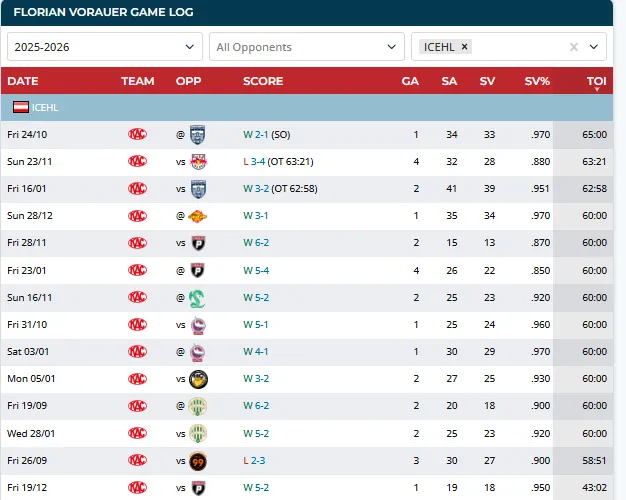
Task: Click opponent logo in the Sun 23/11 row
Action: (198, 161)
